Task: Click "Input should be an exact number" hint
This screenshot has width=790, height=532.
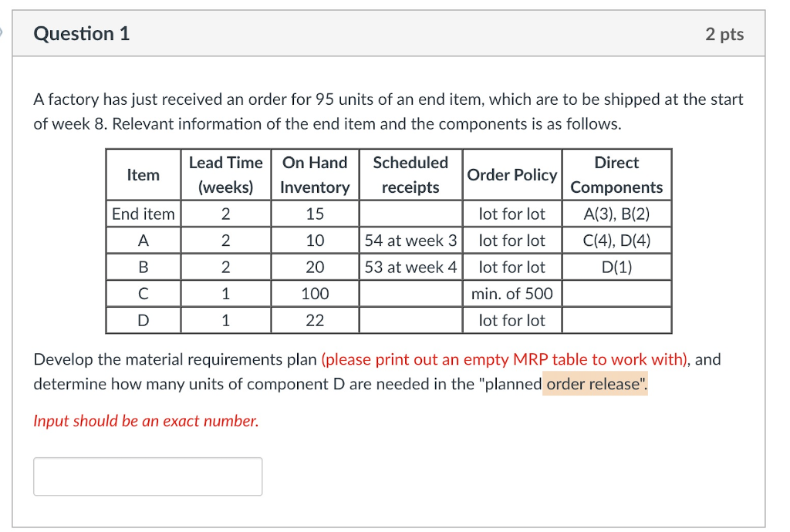Action: pyautogui.click(x=146, y=421)
